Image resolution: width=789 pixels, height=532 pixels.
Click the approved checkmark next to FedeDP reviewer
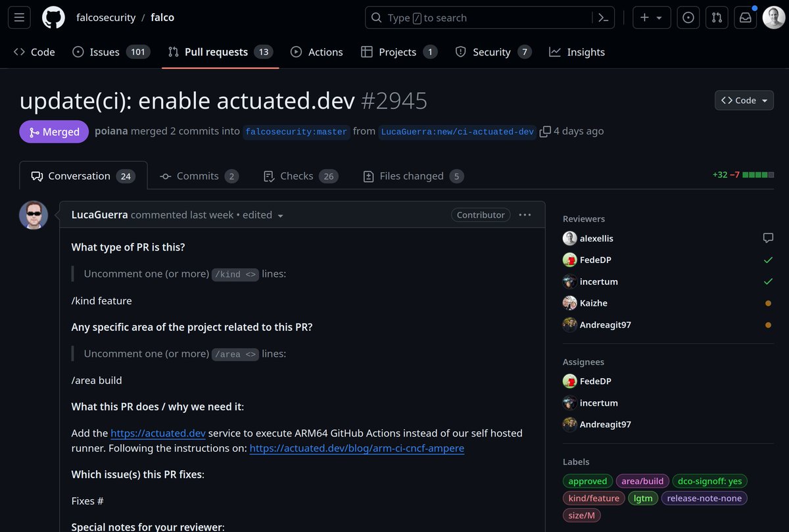[768, 260]
